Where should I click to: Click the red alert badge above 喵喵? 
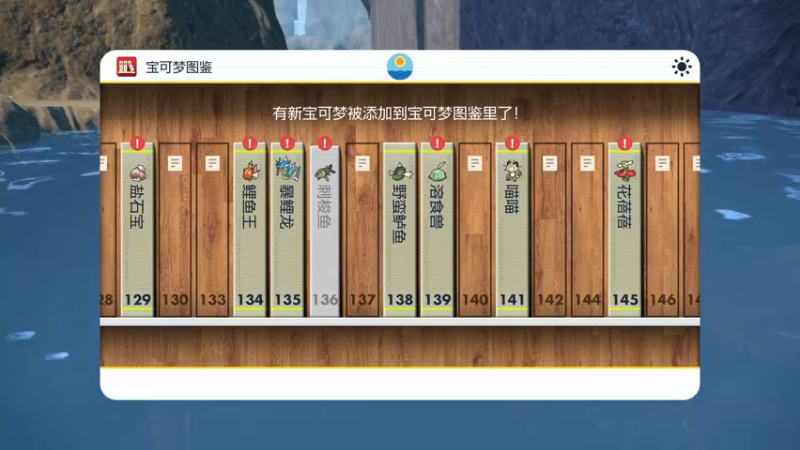click(x=512, y=143)
